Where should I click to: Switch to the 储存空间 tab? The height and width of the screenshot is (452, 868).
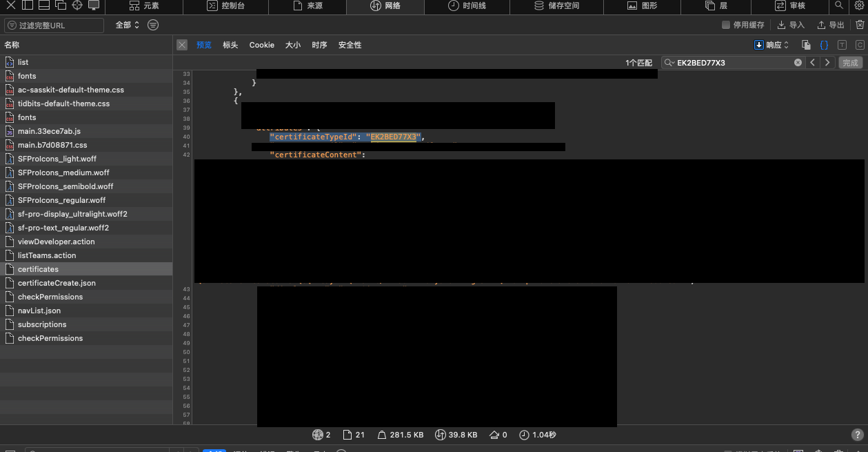[556, 6]
